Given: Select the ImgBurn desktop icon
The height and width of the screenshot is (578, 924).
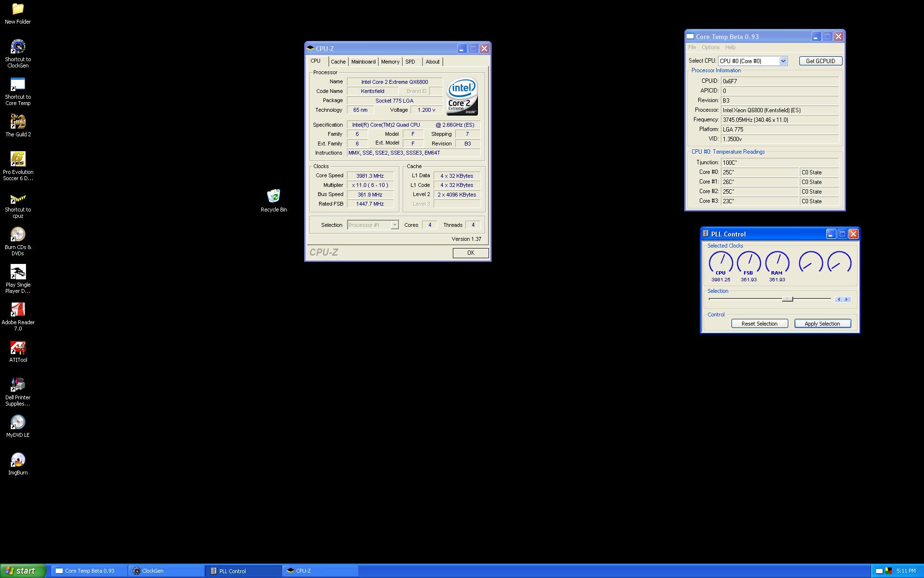Looking at the screenshot, I should click(18, 464).
